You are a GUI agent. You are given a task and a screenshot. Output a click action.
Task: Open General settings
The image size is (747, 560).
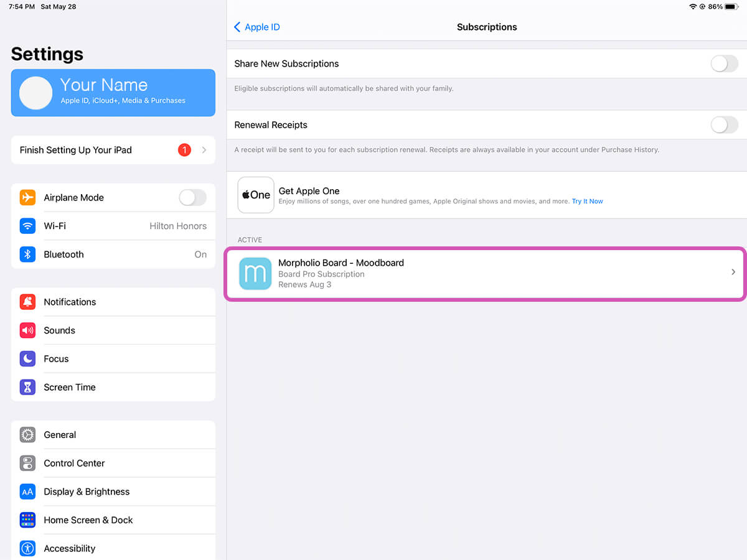pos(60,435)
